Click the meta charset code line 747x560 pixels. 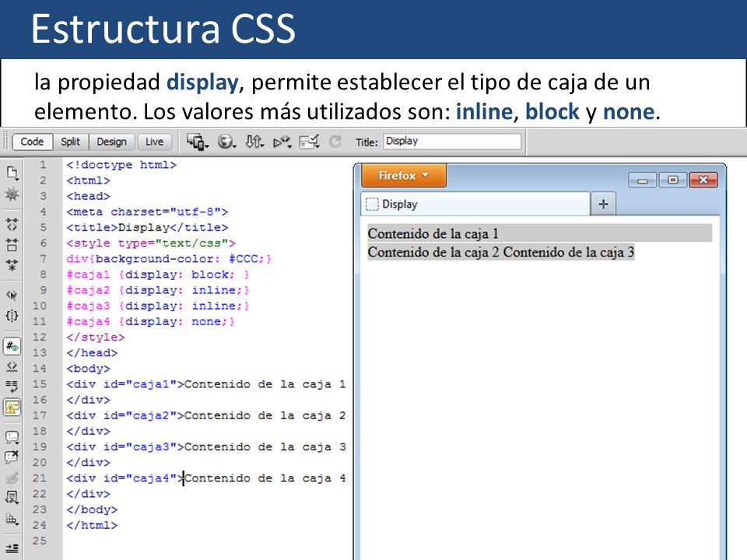(x=147, y=212)
